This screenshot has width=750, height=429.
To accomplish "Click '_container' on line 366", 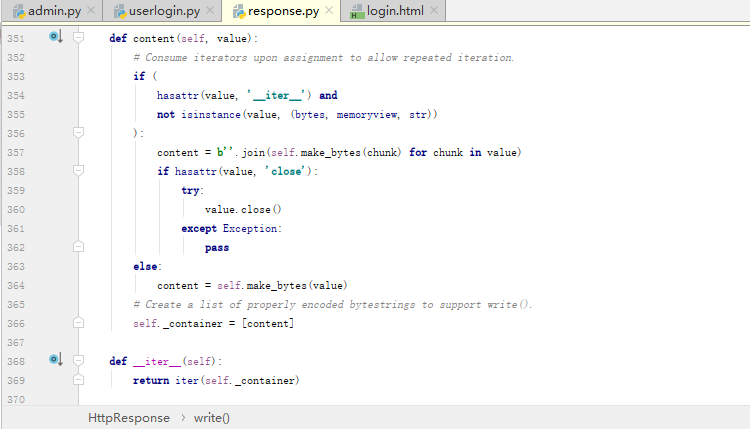I will [193, 324].
